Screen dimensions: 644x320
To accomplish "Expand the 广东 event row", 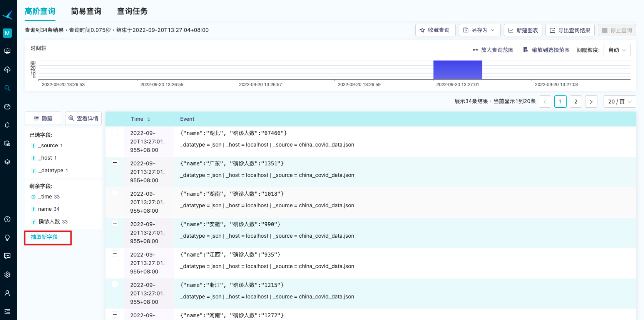I will 115,163.
